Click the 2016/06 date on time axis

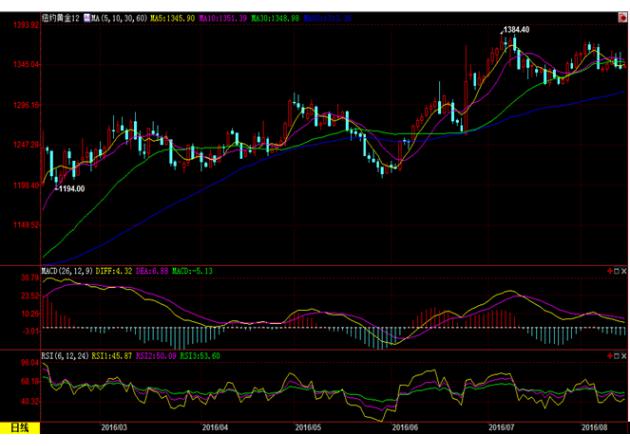409,428
